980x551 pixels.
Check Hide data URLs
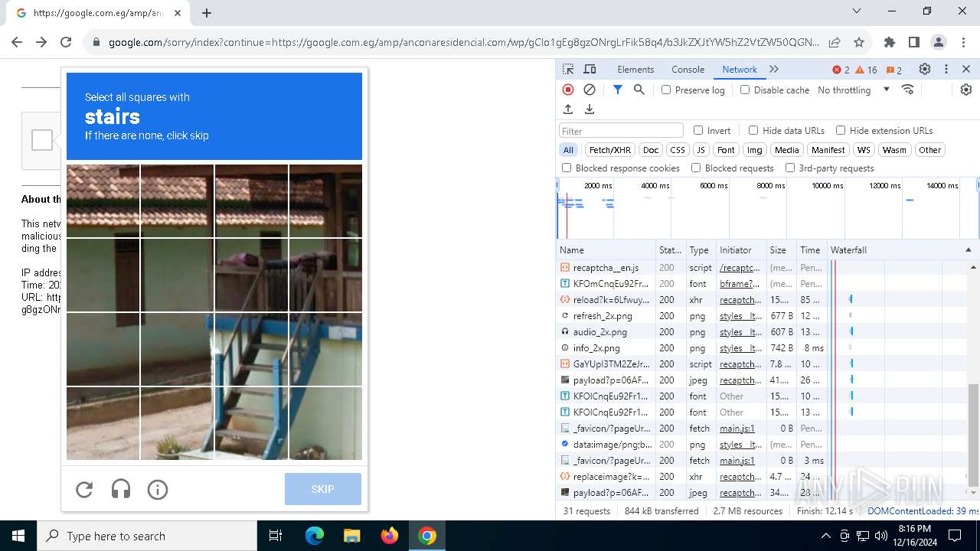(753, 130)
